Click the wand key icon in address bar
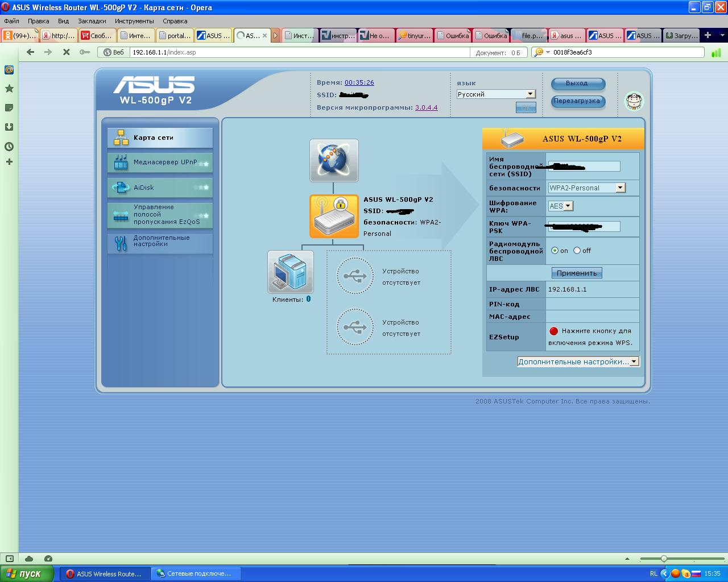 click(85, 52)
